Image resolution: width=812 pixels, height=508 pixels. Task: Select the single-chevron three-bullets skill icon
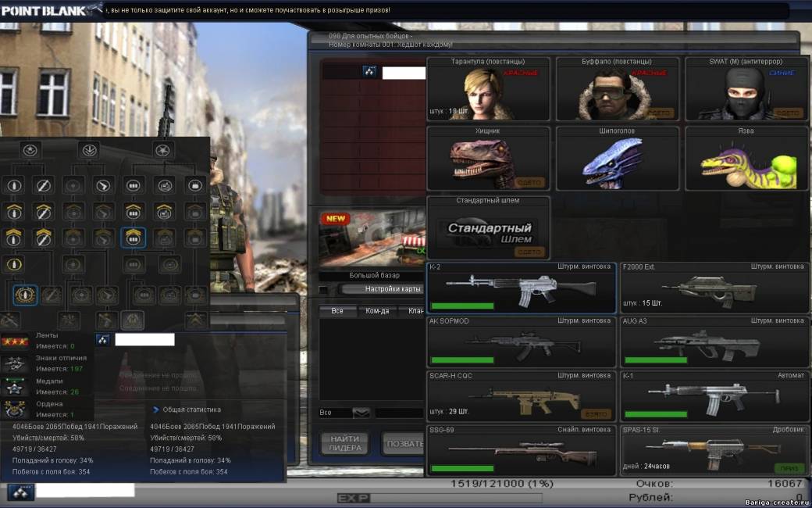coord(134,211)
